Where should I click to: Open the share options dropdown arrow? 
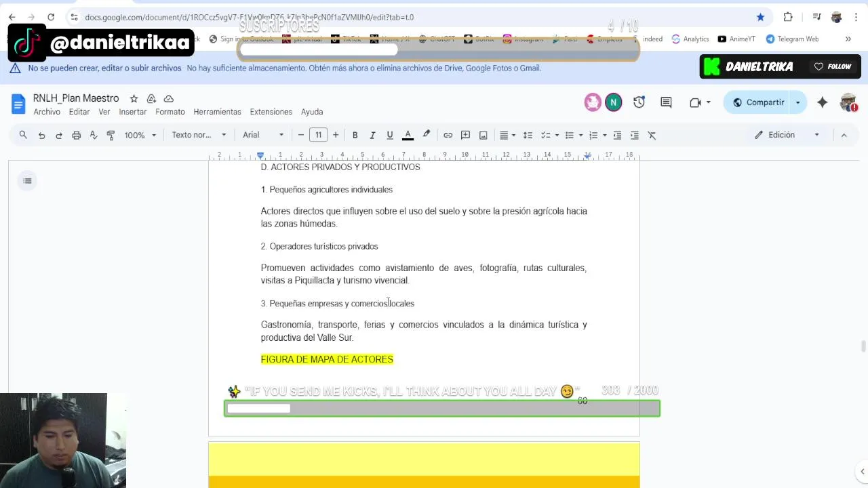(x=798, y=102)
